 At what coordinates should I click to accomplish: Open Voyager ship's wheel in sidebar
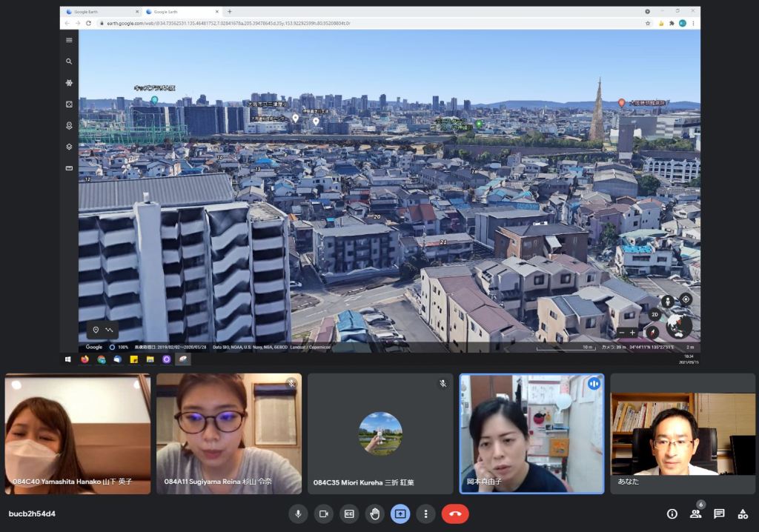pos(69,83)
